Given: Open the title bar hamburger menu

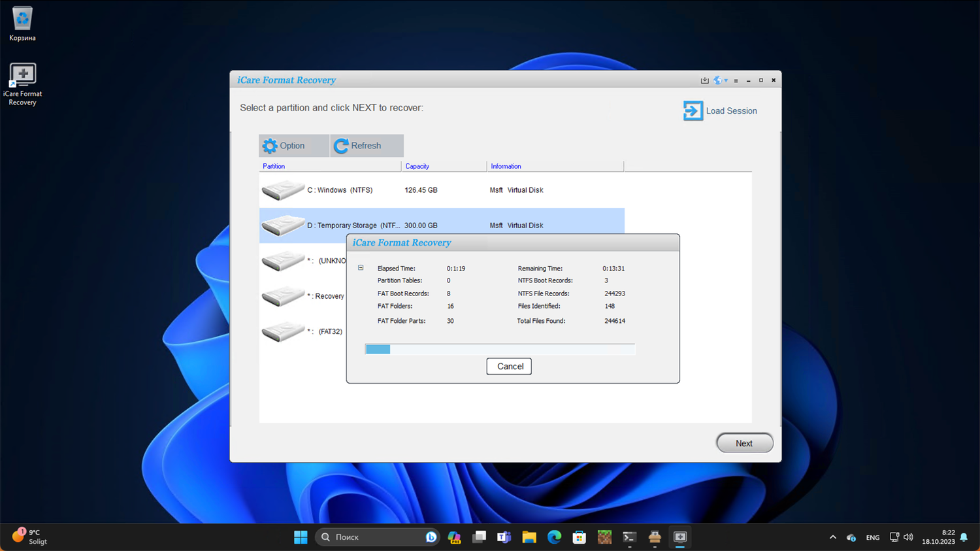Looking at the screenshot, I should [736, 80].
